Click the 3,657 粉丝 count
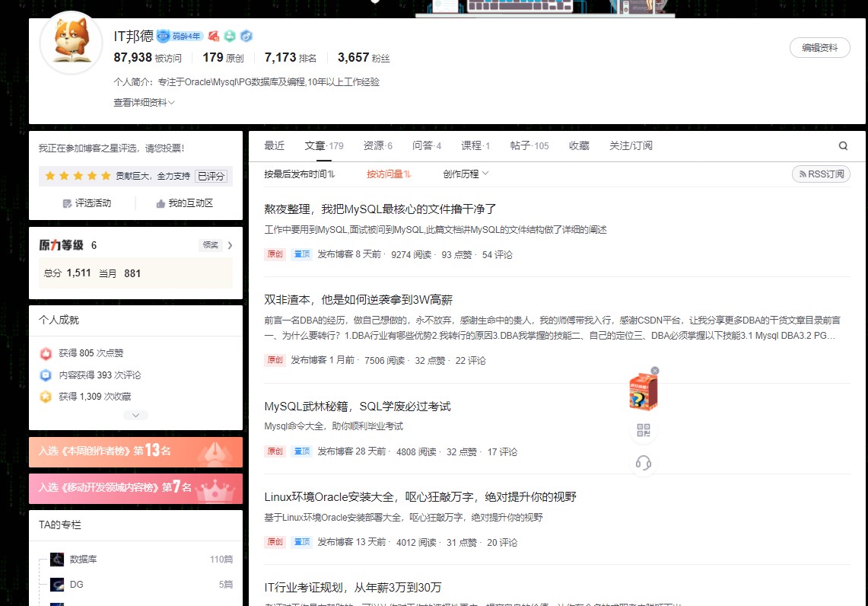Viewport: 868px width, 606px height. [x=364, y=58]
